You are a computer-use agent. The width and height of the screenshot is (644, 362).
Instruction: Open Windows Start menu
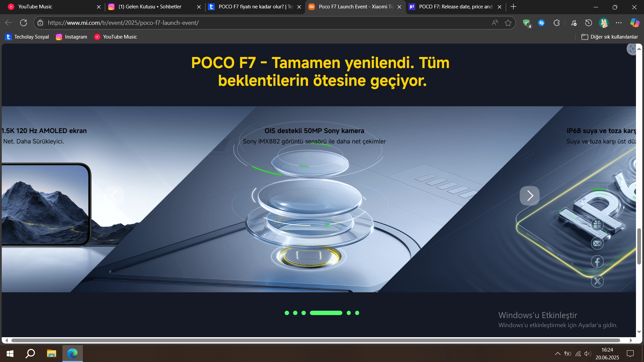click(x=10, y=354)
